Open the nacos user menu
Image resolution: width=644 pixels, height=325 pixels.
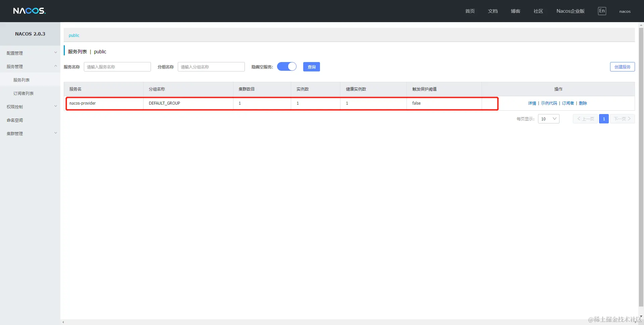(625, 11)
